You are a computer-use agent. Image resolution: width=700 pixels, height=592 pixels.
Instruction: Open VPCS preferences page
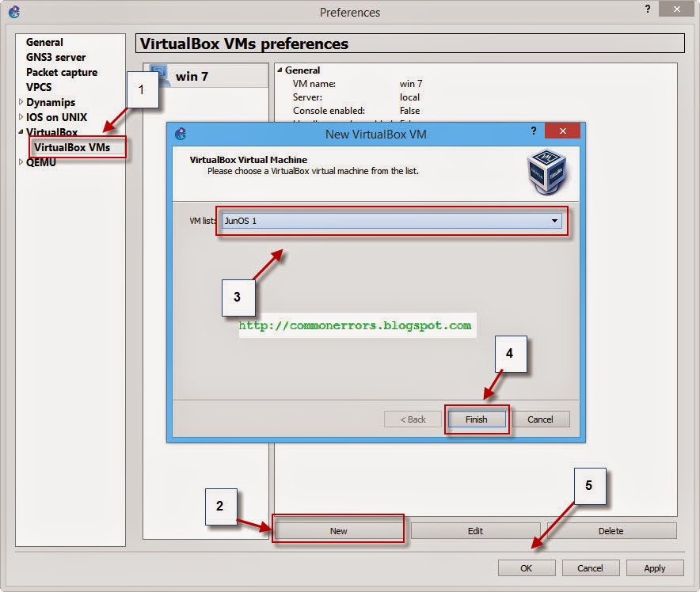point(39,87)
